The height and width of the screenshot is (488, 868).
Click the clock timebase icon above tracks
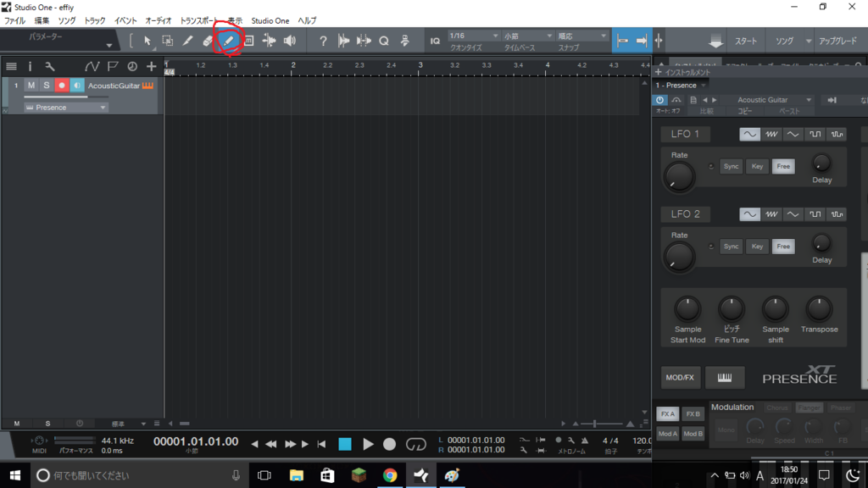point(132,66)
